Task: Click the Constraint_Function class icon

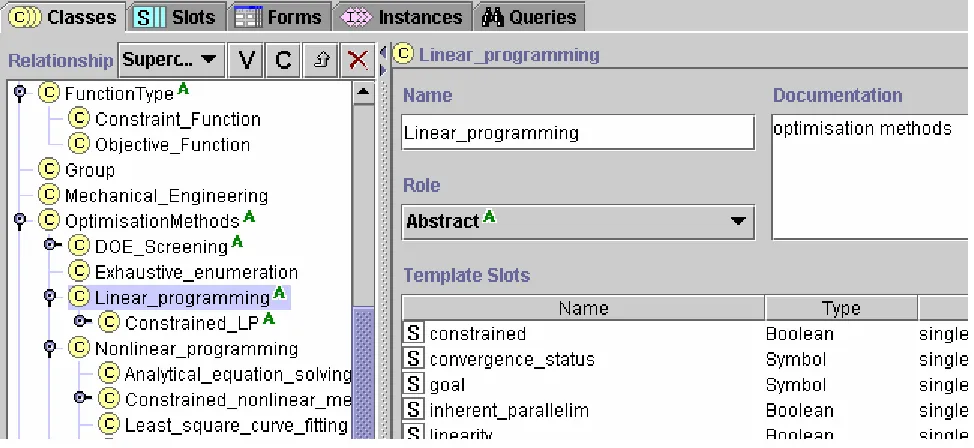Action: (79, 118)
